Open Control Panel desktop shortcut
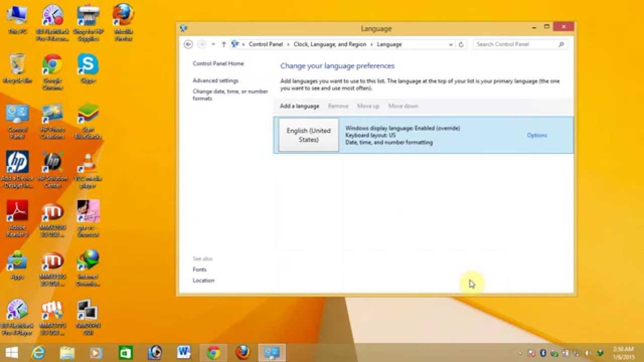 click(18, 121)
